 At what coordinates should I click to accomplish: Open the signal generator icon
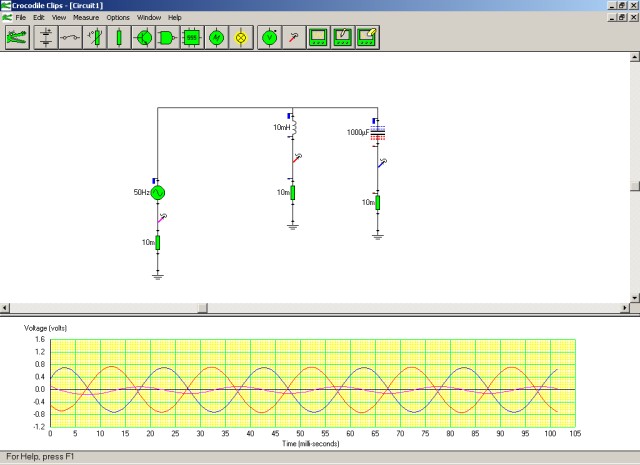pos(216,38)
